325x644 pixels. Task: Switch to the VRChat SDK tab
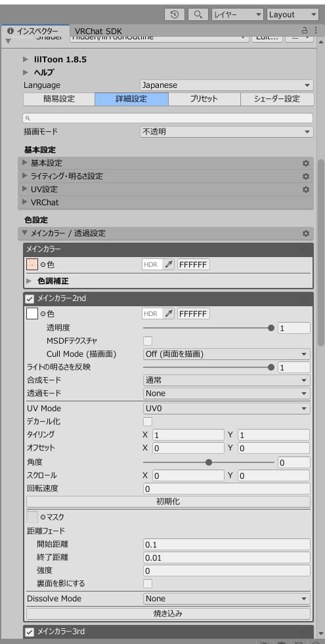(x=98, y=31)
